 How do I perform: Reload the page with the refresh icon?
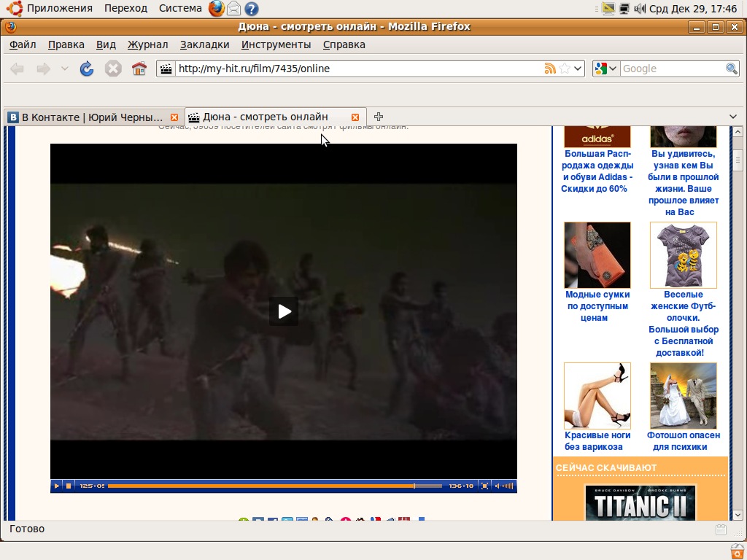(x=87, y=69)
